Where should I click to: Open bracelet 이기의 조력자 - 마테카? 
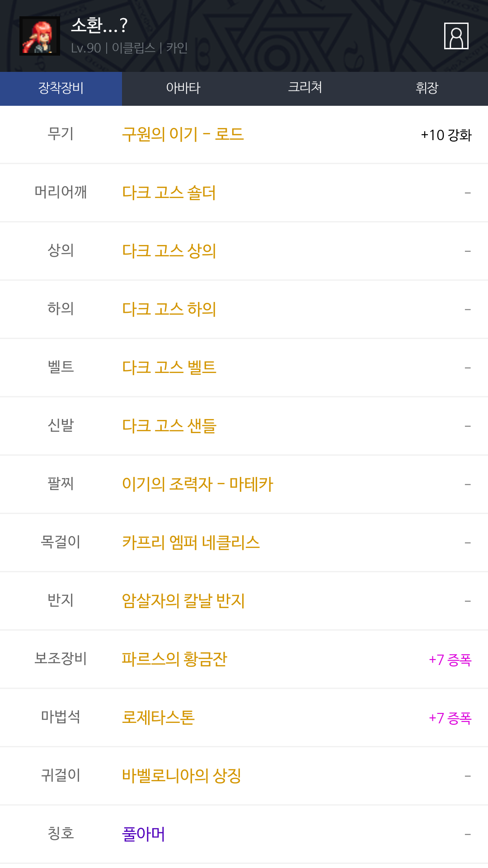pyautogui.click(x=197, y=484)
